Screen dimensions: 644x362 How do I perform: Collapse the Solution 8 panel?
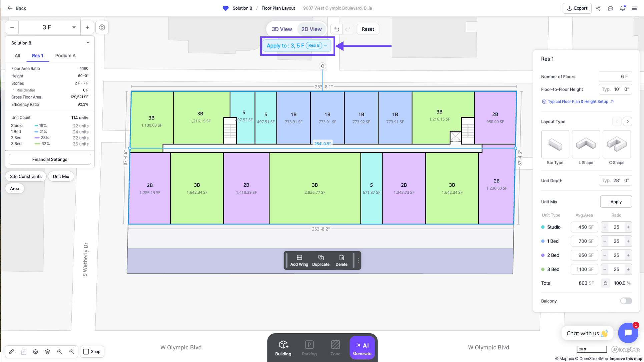[88, 43]
